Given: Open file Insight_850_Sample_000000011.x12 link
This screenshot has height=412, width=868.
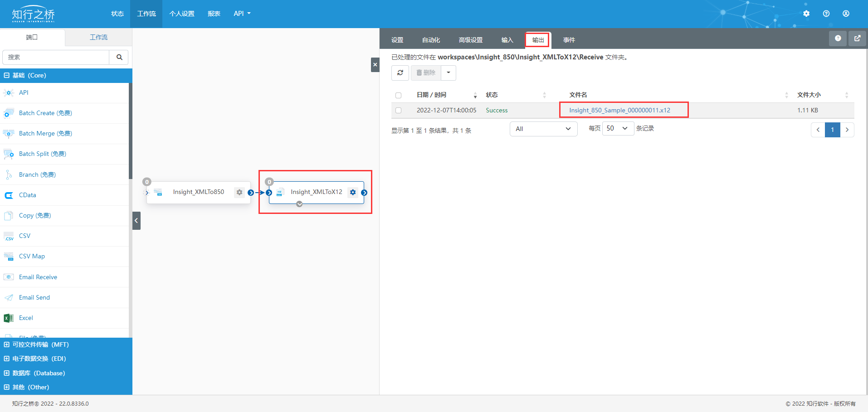Looking at the screenshot, I should tap(619, 110).
